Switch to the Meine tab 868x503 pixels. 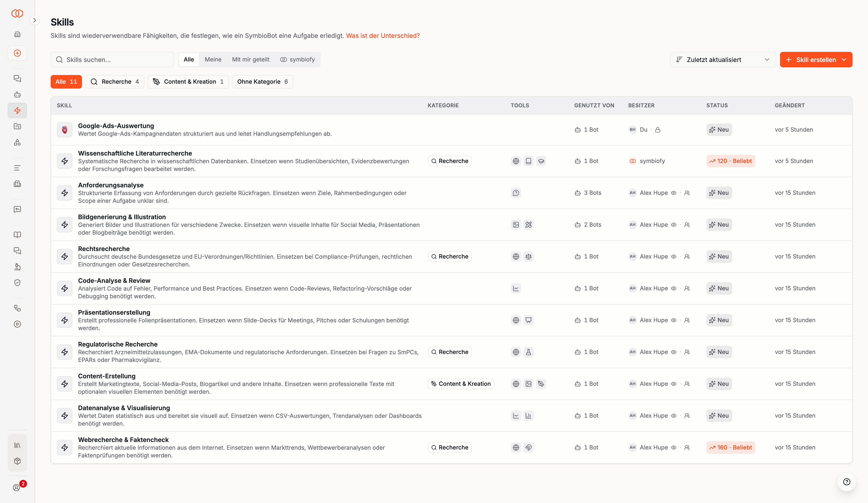tap(213, 59)
